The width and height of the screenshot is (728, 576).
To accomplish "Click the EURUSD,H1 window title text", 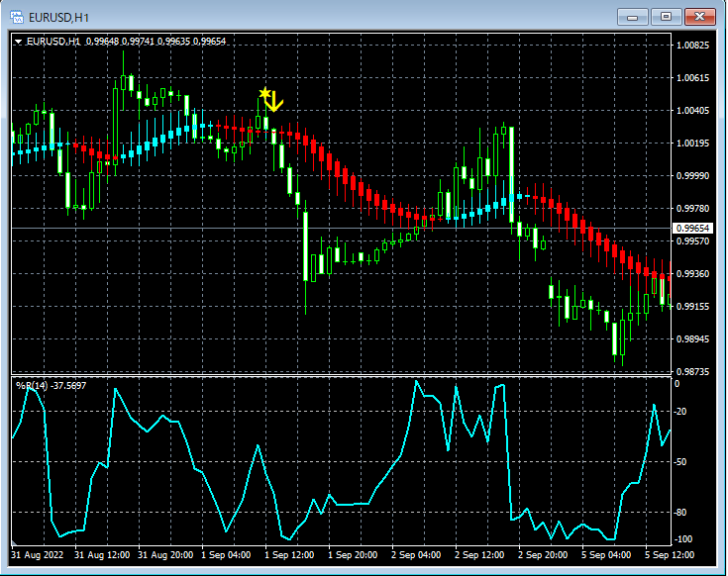I will pyautogui.click(x=58, y=18).
